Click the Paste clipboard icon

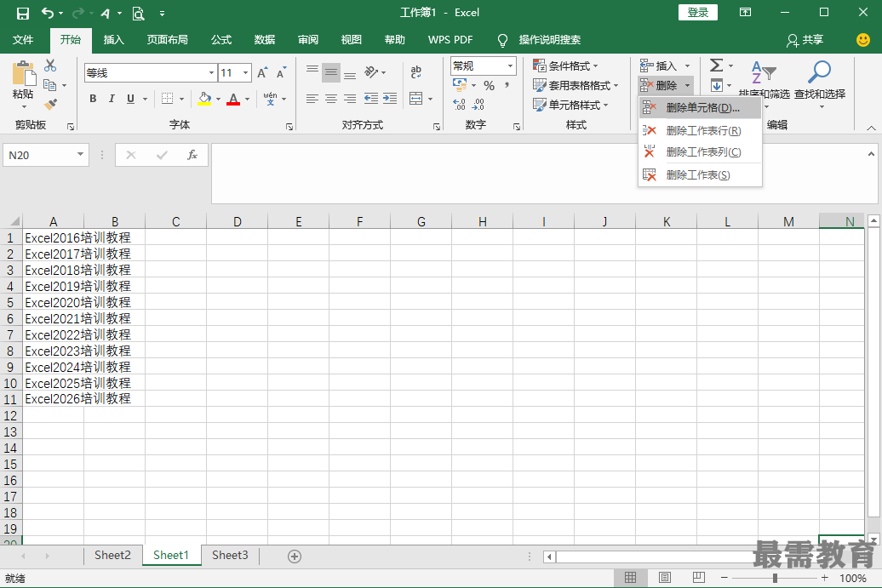click(x=23, y=74)
